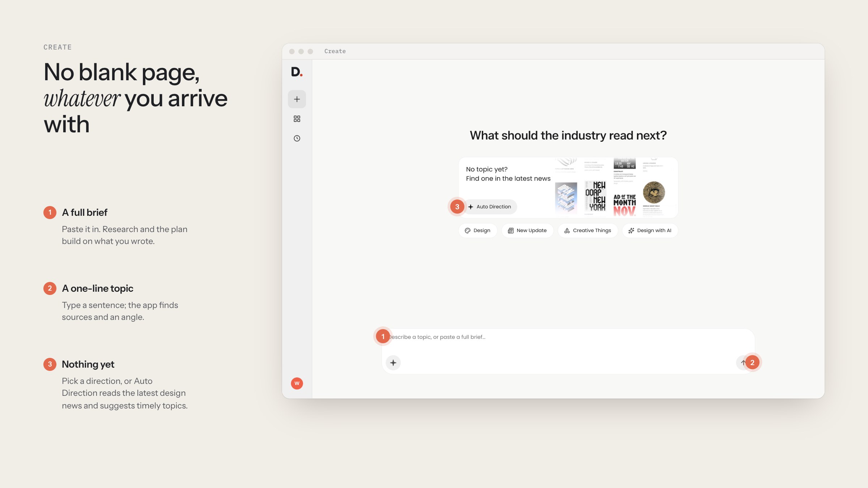868x488 pixels.
Task: Click the "What should the industry read next?" heading
Action: pos(568,136)
